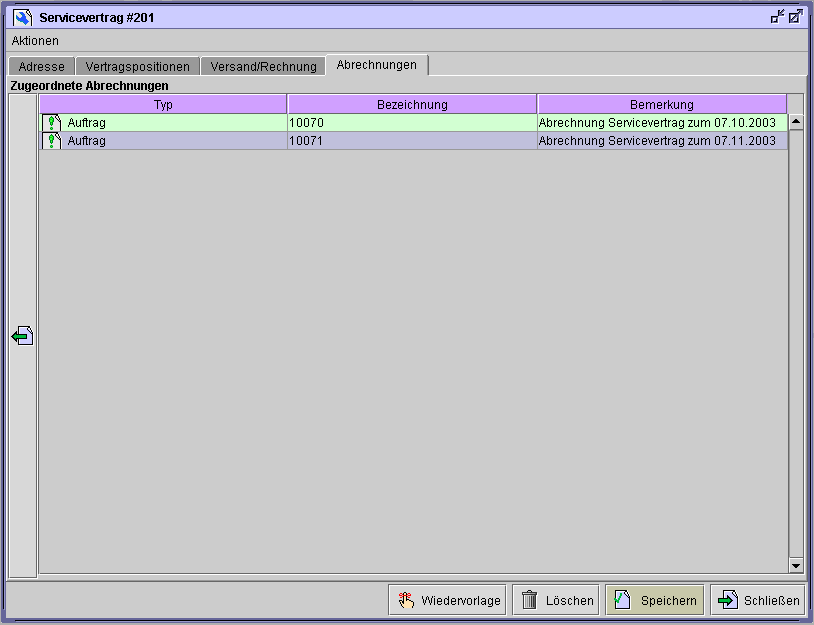Sort by the Typ column header
This screenshot has width=814, height=625.
[x=163, y=104]
